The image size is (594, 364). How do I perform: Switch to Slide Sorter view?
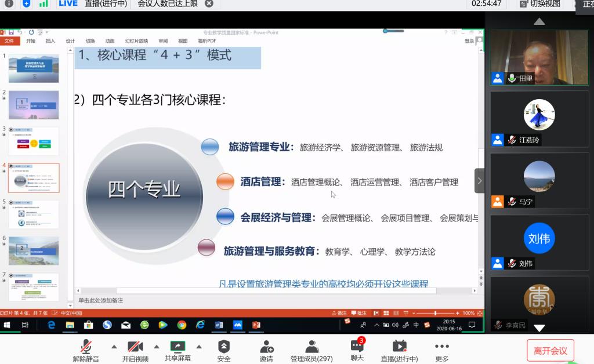click(386, 313)
